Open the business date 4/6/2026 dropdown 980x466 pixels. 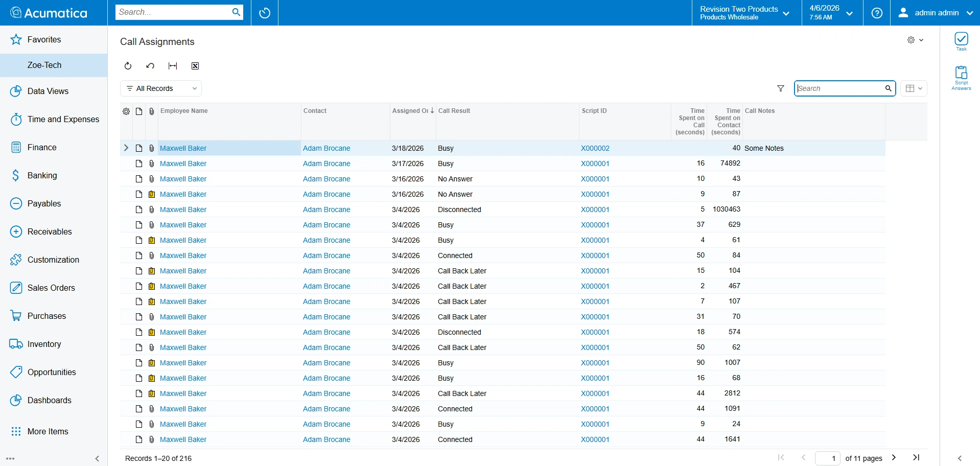point(832,13)
